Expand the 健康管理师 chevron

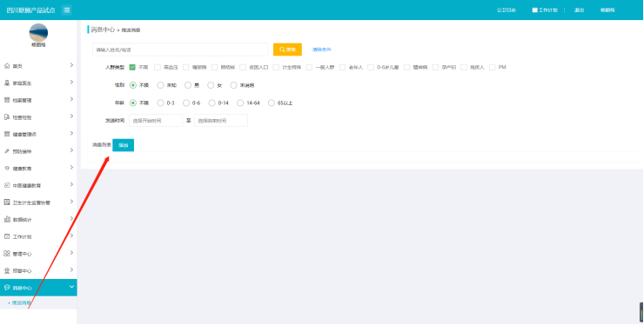click(71, 133)
